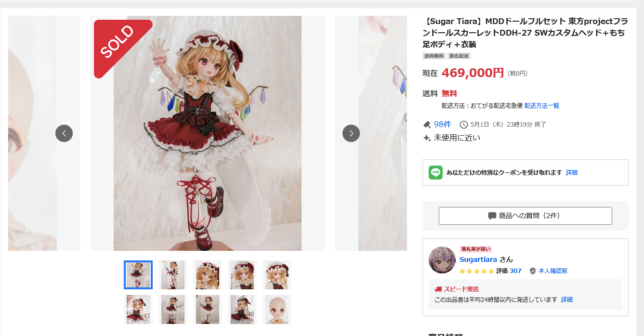
Task: Open the 商品への質問（2件） button
Action: [x=526, y=216]
